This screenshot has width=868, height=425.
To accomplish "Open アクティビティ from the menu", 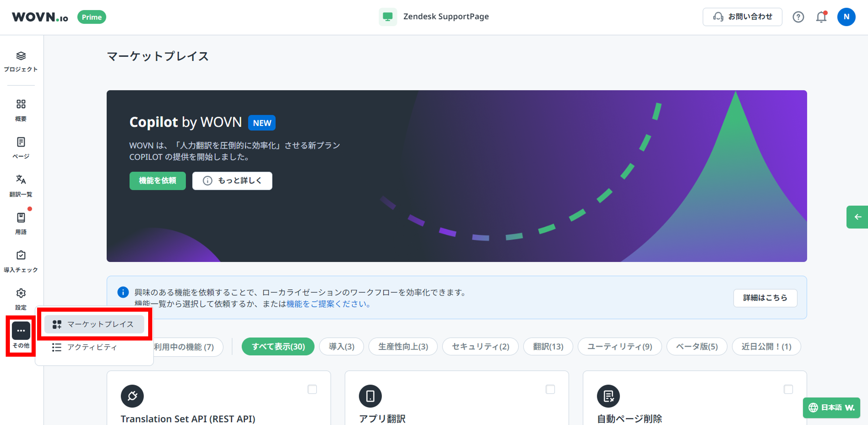I will [x=92, y=347].
